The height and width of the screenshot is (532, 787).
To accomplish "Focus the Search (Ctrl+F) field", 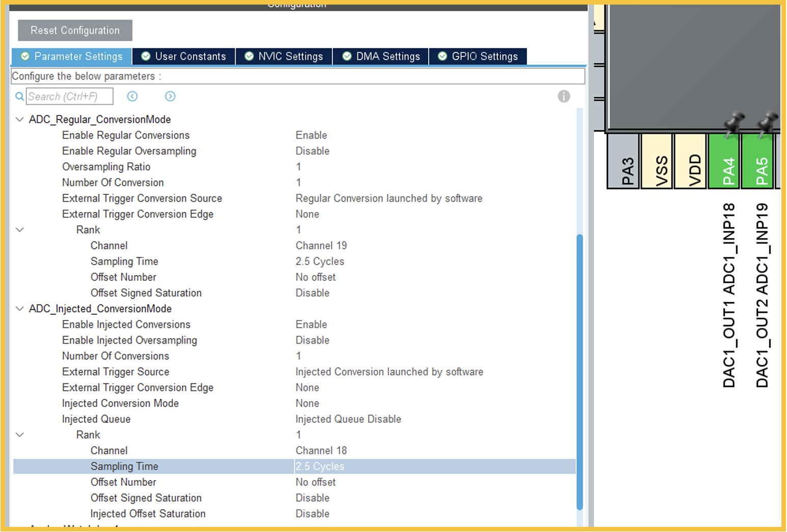I will tap(69, 96).
